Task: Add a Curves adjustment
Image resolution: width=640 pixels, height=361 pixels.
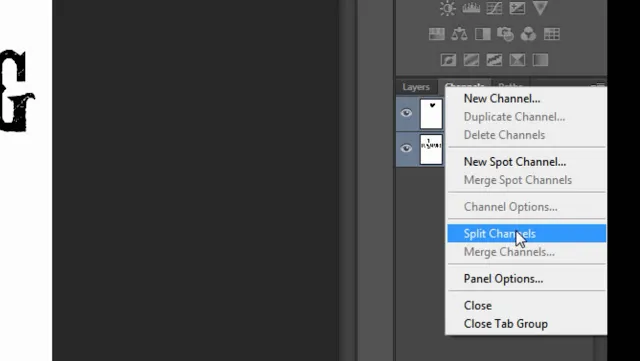Action: coord(494,8)
